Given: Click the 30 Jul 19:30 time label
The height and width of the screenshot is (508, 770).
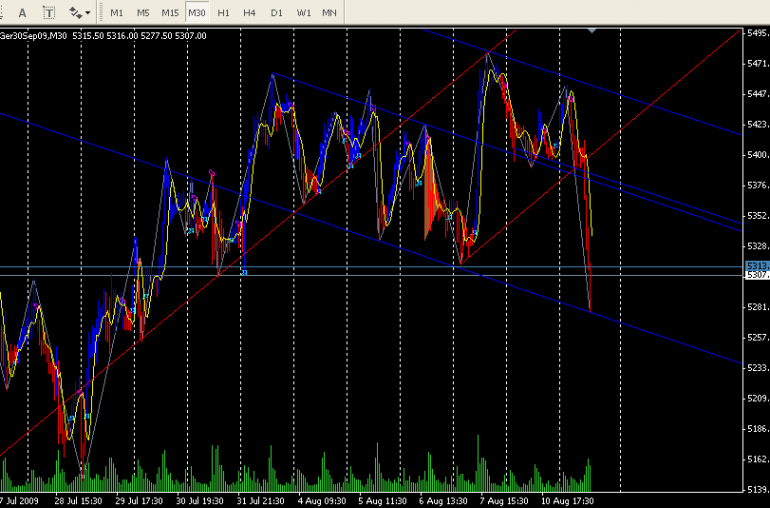Looking at the screenshot, I should (200, 501).
